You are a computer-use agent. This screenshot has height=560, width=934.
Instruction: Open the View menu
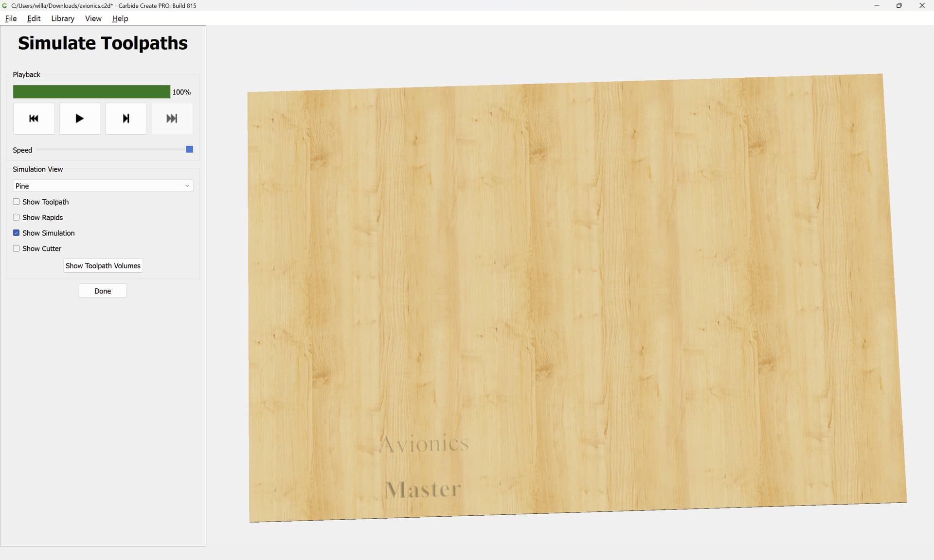tap(93, 18)
